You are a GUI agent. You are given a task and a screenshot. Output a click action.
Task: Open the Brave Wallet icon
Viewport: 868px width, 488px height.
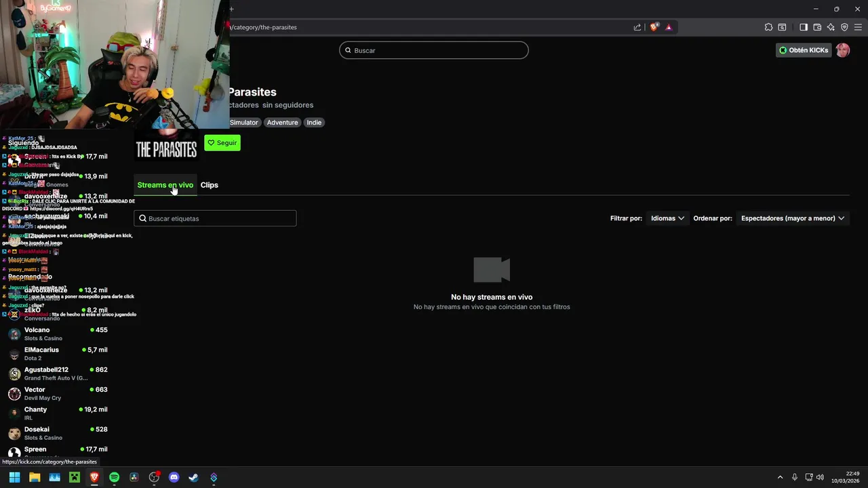[x=817, y=27]
